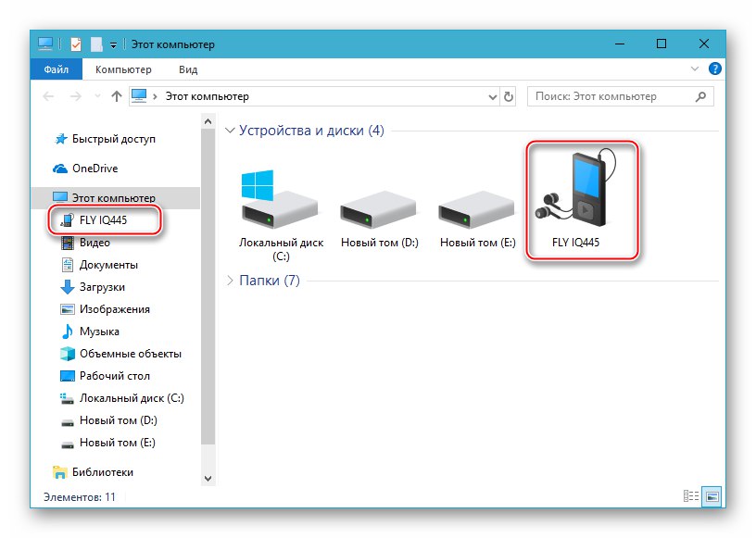Screen dimensions: 756x538
Task: Switch to large thumbnails view
Action: click(712, 496)
